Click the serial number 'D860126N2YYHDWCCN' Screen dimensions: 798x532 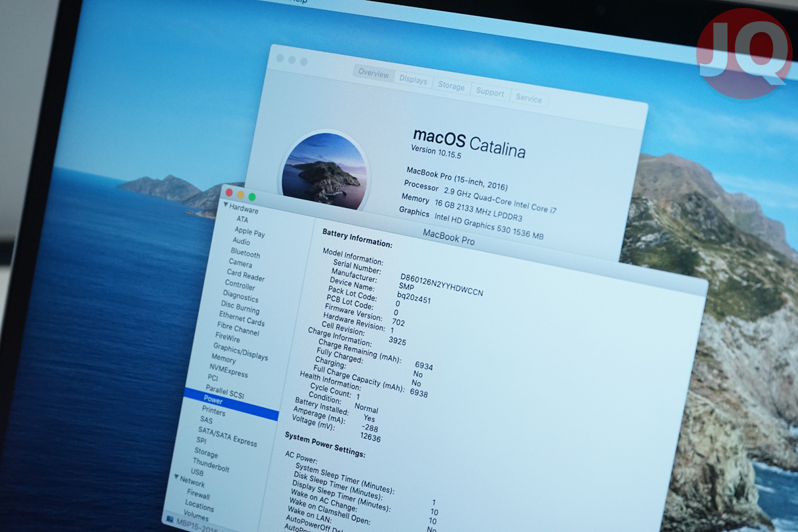(x=442, y=283)
